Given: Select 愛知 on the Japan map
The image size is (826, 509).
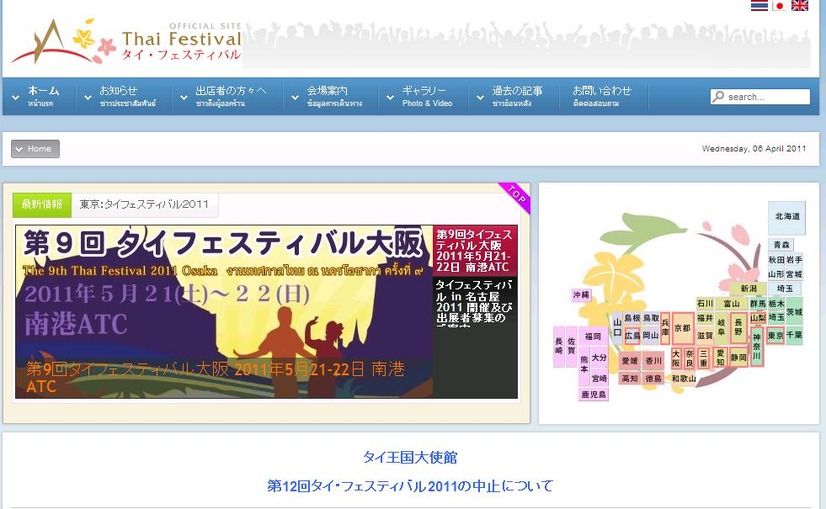Looking at the screenshot, I should tap(720, 357).
